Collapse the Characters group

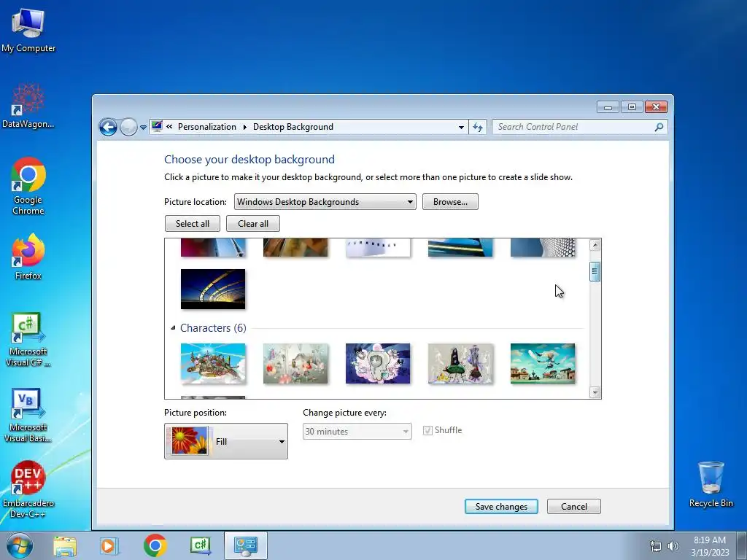pos(173,327)
